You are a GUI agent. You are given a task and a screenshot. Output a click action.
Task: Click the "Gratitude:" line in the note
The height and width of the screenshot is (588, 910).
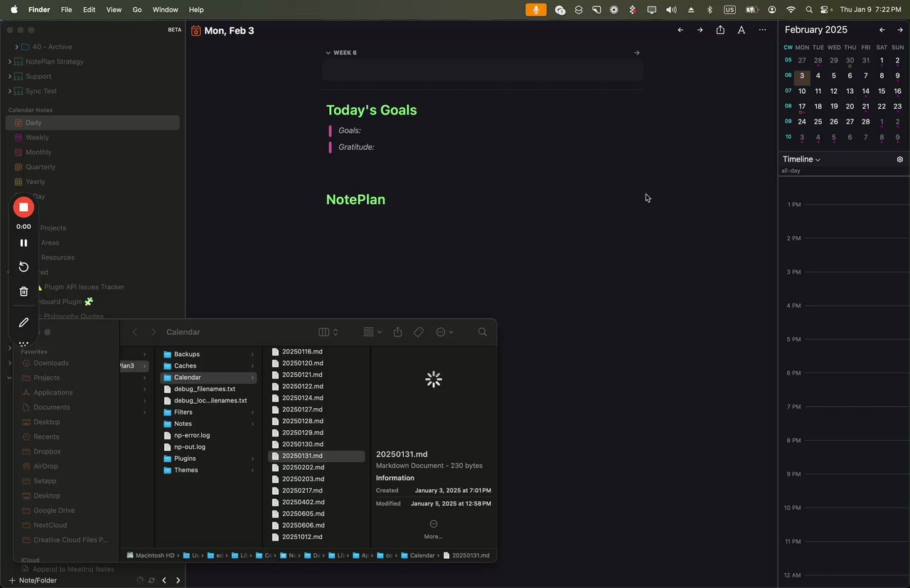click(356, 147)
